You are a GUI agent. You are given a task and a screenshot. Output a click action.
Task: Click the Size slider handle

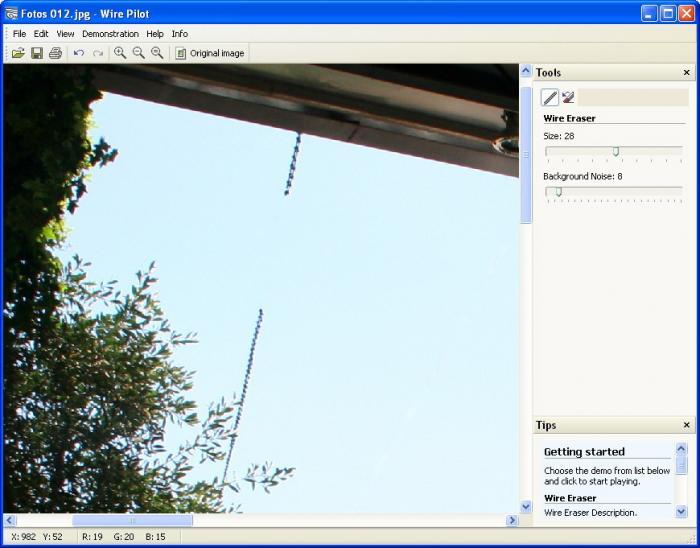click(616, 152)
